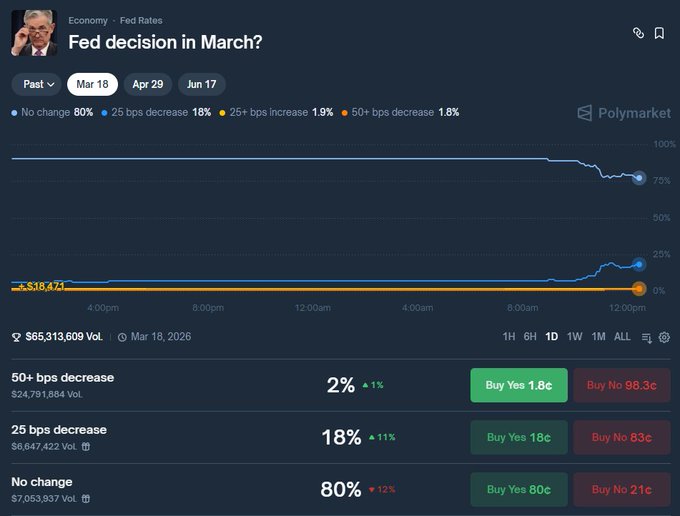Set chart range to 1W
The height and width of the screenshot is (516, 680).
point(574,337)
